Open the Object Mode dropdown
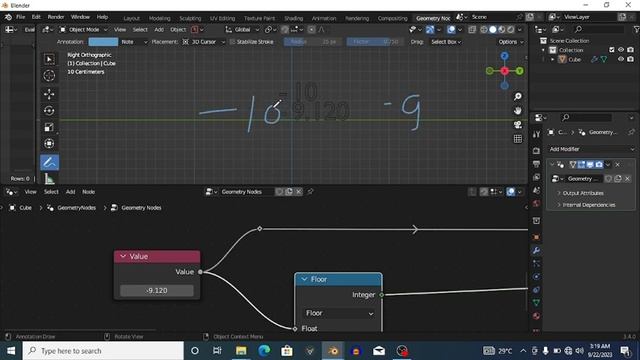Viewport: 640px width, 360px height. tap(83, 29)
